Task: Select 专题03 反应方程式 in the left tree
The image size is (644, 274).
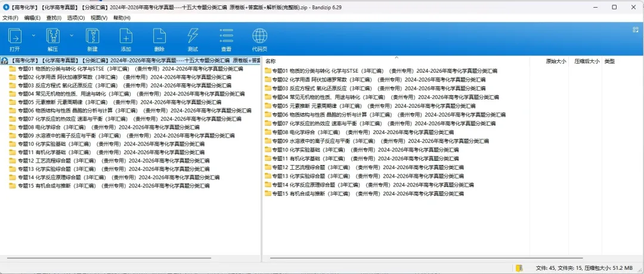Action: point(120,85)
